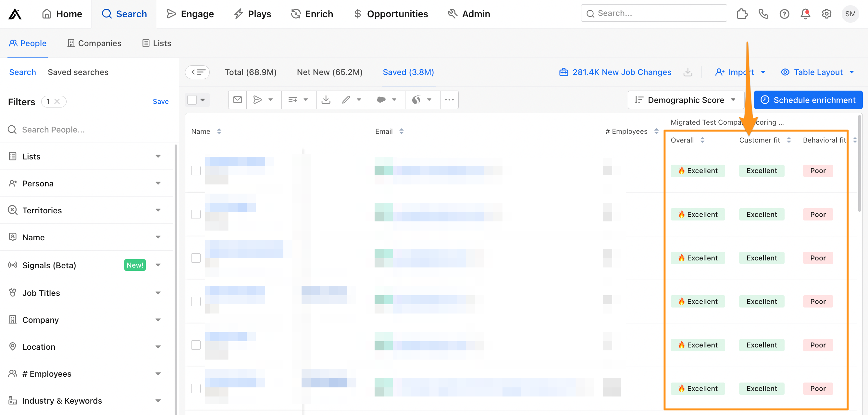Select the sequence send icon
This screenshot has height=415, width=868.
258,99
